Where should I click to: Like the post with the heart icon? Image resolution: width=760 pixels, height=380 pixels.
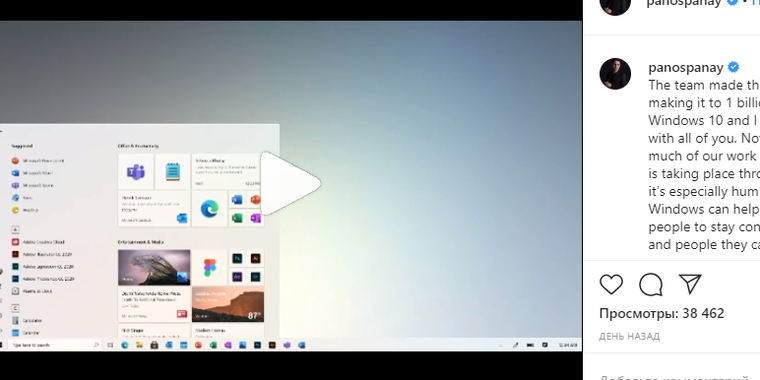point(611,285)
